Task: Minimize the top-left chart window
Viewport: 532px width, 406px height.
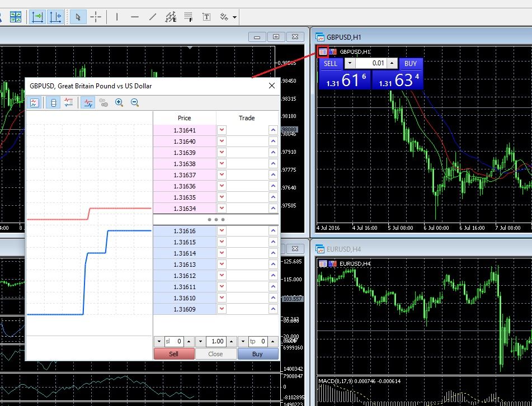Action: 257,37
